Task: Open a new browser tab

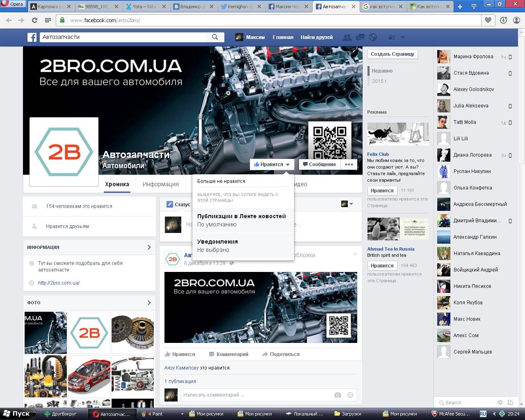Action: (460, 7)
